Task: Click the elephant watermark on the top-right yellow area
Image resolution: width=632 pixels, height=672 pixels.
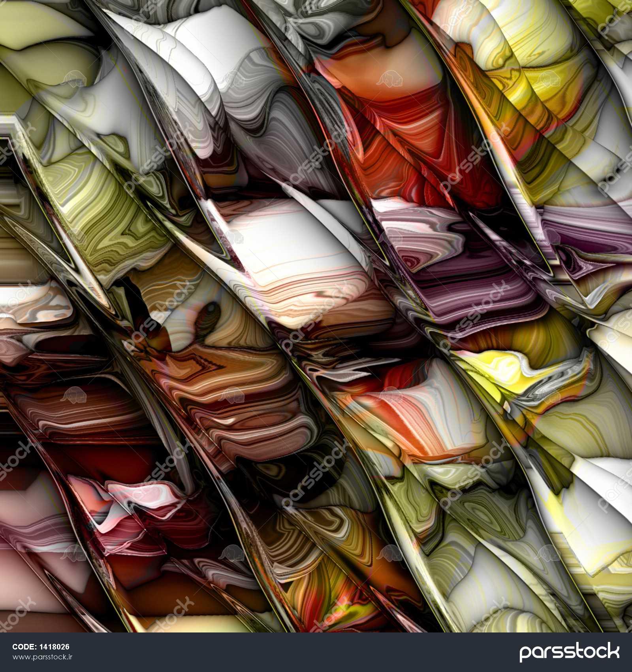Action: [x=547, y=79]
